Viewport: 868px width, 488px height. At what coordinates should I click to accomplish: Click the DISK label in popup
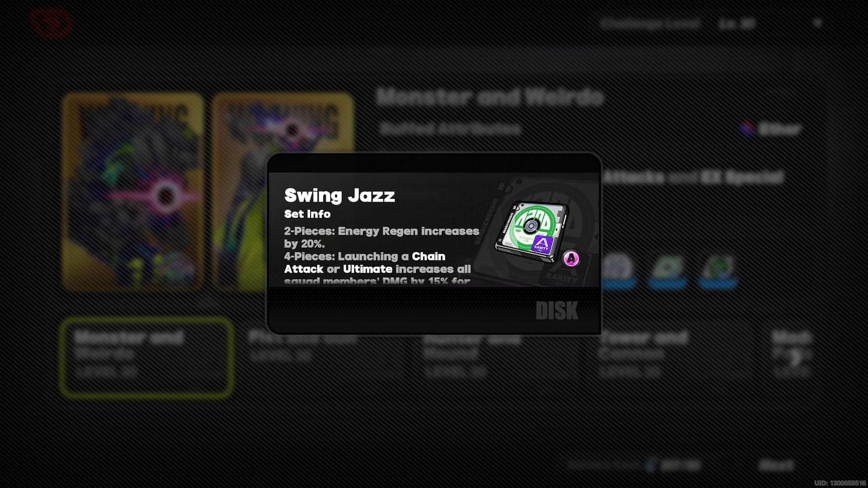point(557,310)
